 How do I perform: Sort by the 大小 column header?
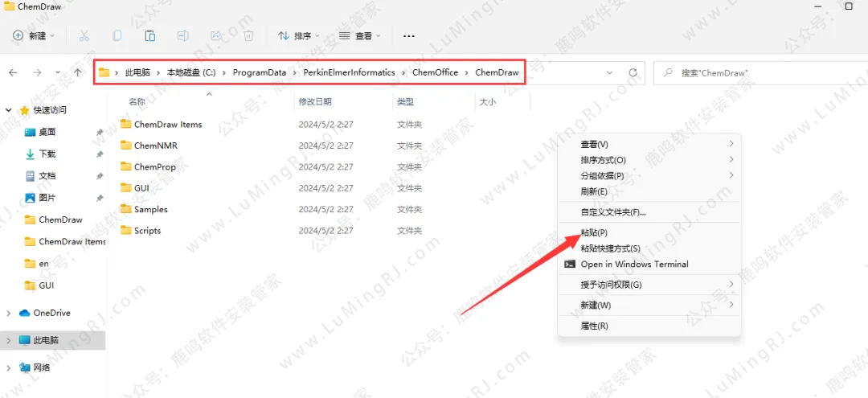(x=487, y=102)
